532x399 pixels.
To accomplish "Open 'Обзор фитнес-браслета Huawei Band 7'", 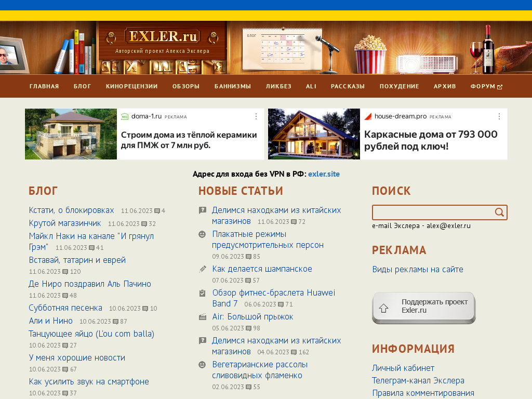I will pyautogui.click(x=273, y=298).
